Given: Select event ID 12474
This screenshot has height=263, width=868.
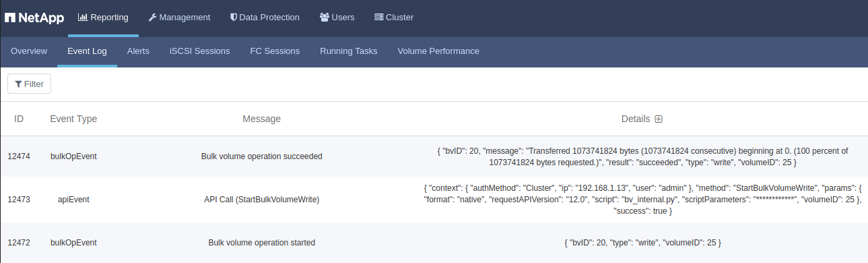Looking at the screenshot, I should pyautogui.click(x=19, y=156).
